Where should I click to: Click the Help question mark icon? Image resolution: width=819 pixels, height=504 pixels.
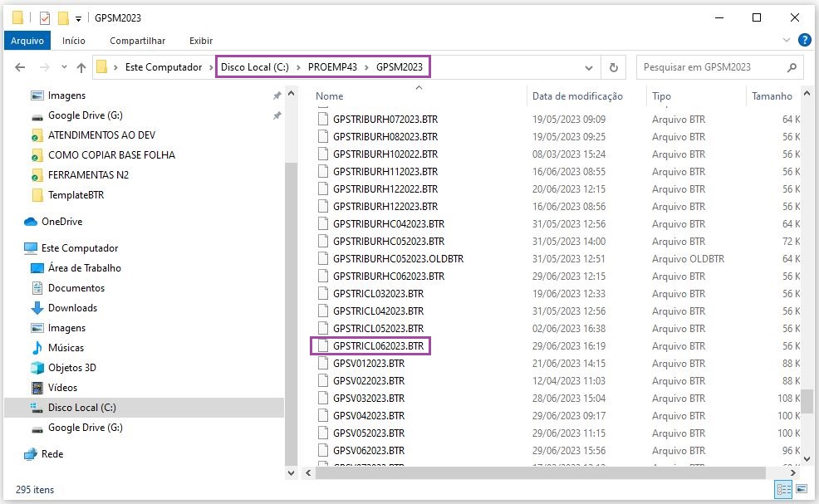pos(804,40)
